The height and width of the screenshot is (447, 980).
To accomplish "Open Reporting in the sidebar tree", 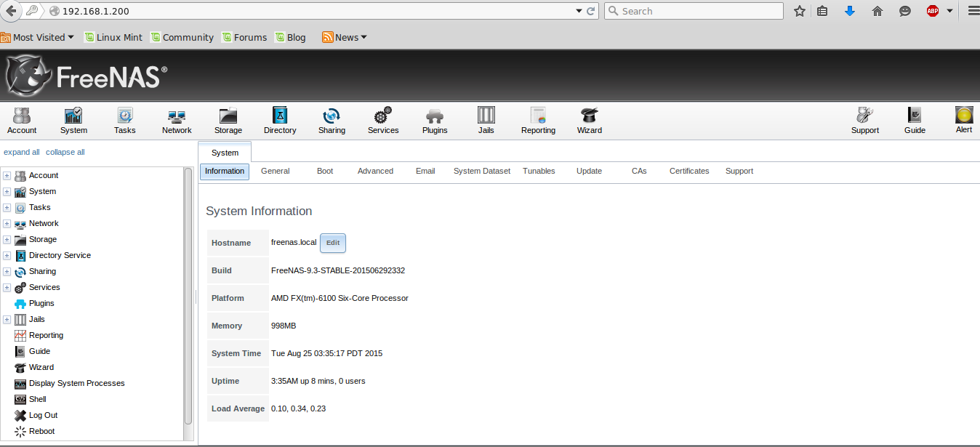I will pyautogui.click(x=39, y=335).
